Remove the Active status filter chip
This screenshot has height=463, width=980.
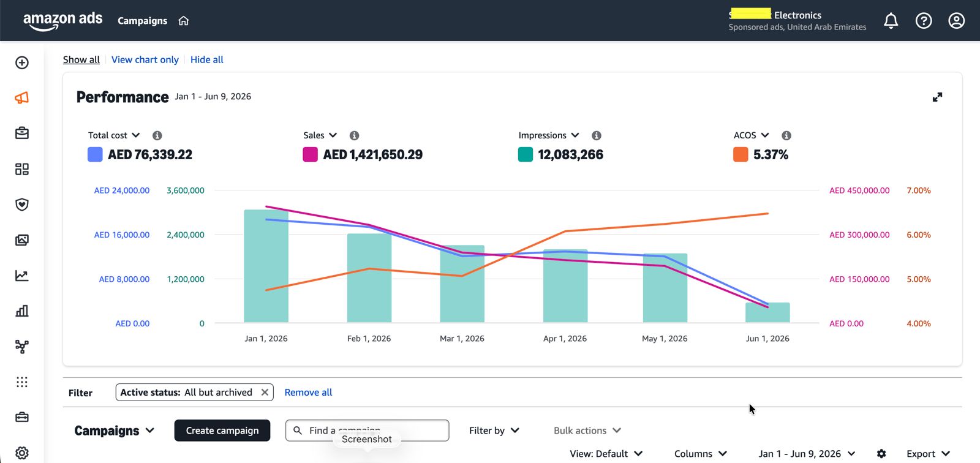click(265, 393)
